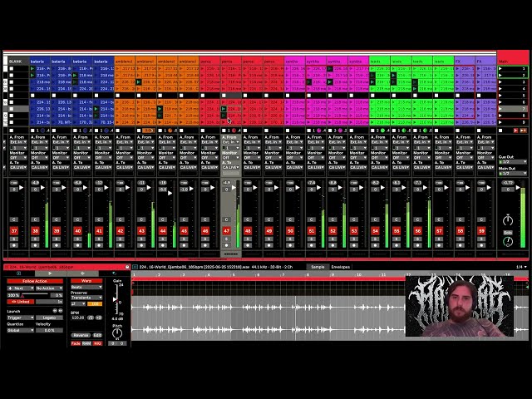Click the pan control C on track 41
532x399 pixels.
pos(99,219)
